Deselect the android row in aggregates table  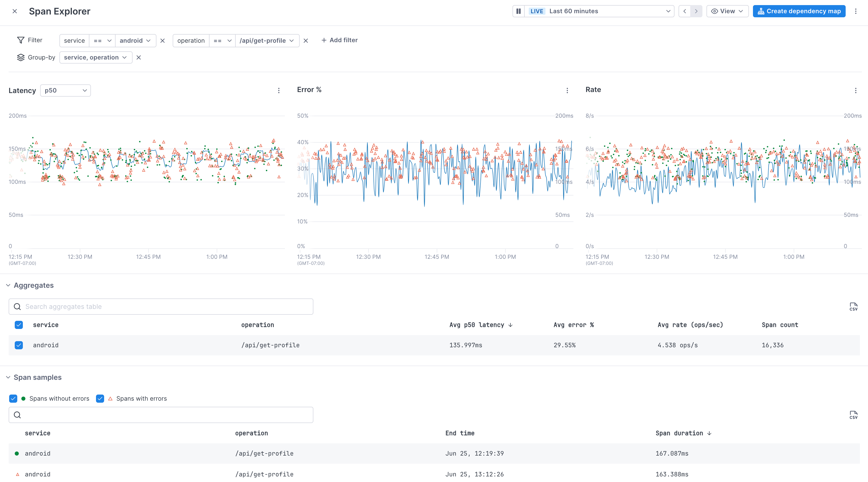tap(19, 345)
